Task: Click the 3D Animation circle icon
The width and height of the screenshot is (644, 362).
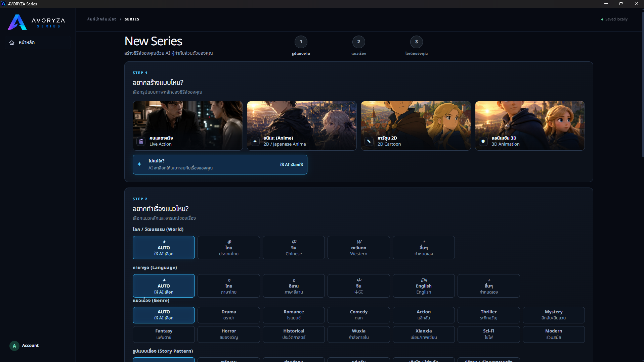Action: [x=483, y=141]
